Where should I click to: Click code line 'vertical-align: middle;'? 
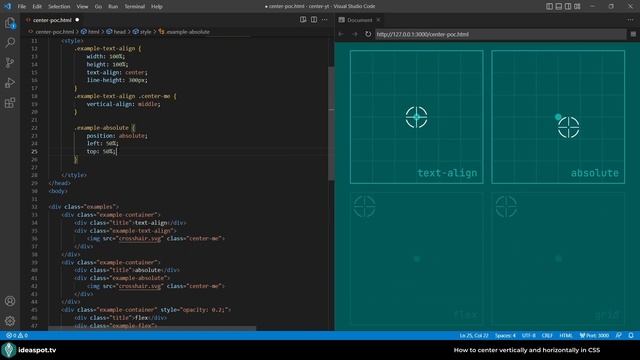point(123,104)
